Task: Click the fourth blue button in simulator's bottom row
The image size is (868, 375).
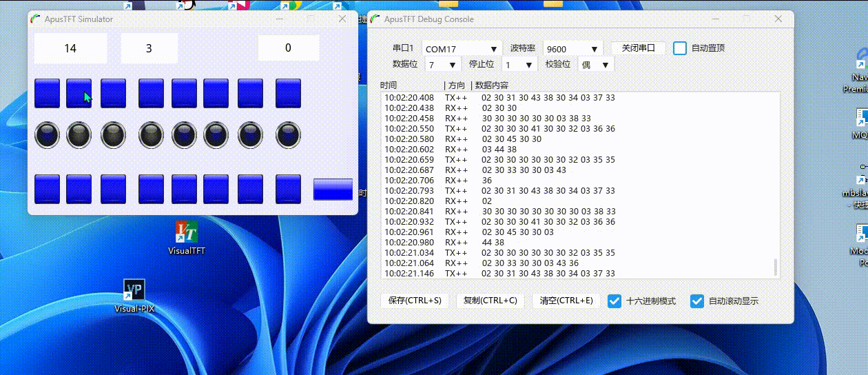Action: click(x=151, y=189)
